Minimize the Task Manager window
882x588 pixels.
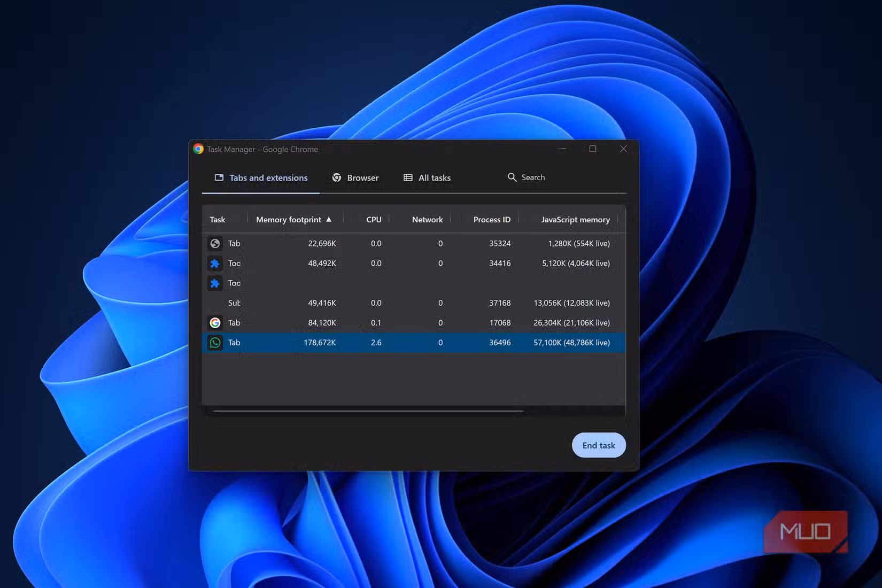coord(562,149)
